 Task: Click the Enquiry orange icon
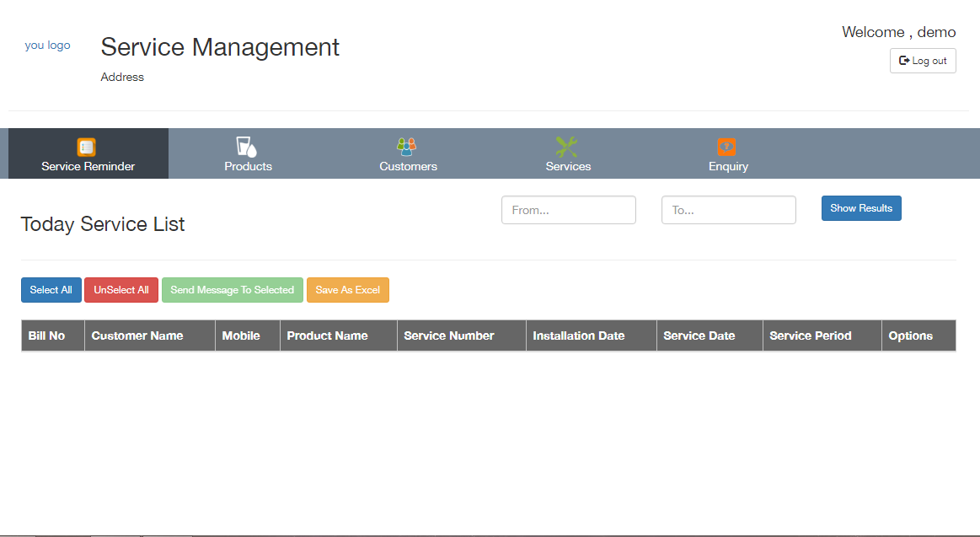click(727, 147)
